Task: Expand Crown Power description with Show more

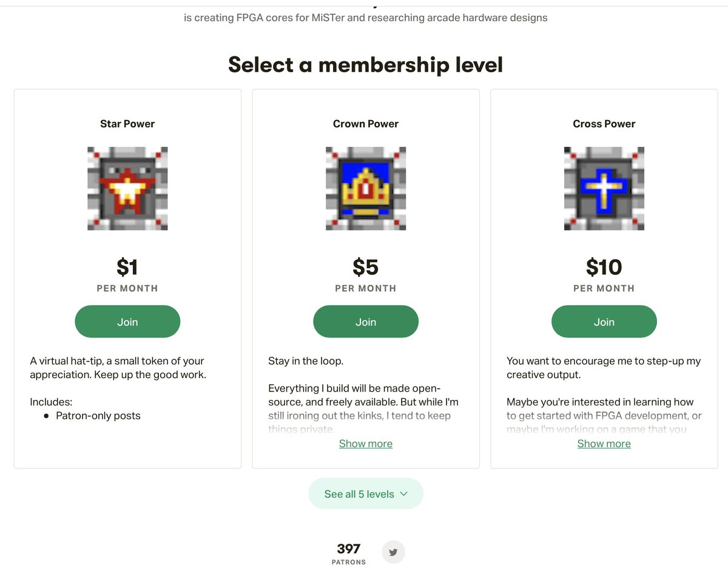Action: 366,444
